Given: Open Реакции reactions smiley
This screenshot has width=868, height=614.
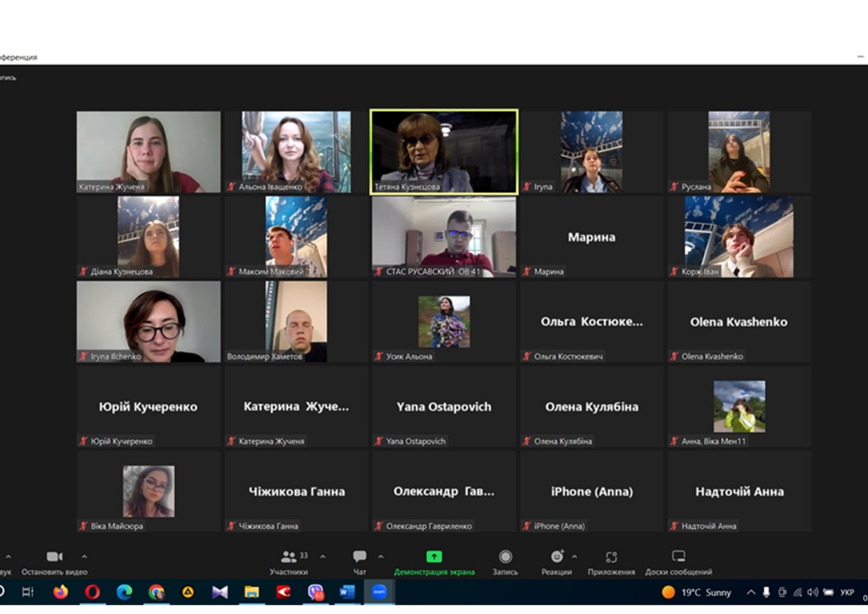Looking at the screenshot, I should [557, 556].
